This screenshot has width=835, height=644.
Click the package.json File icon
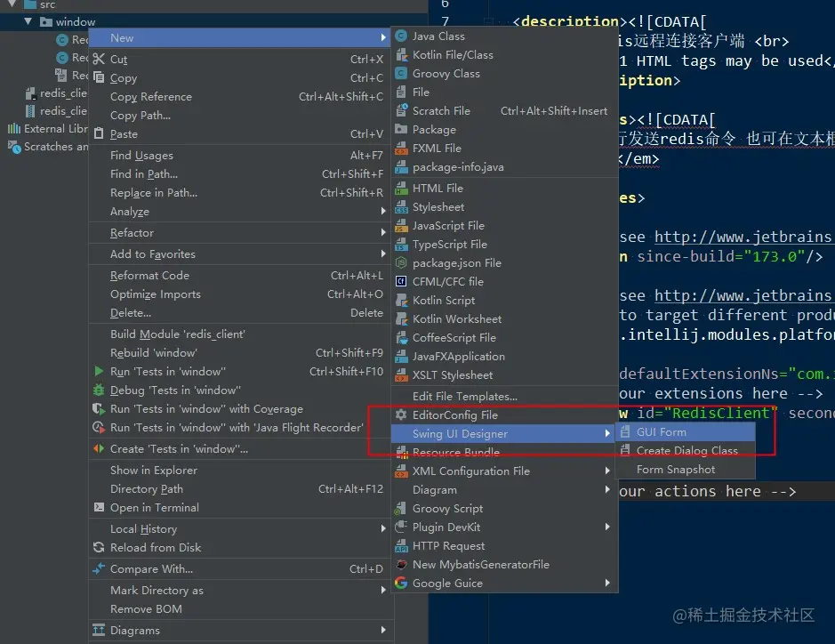point(401,263)
